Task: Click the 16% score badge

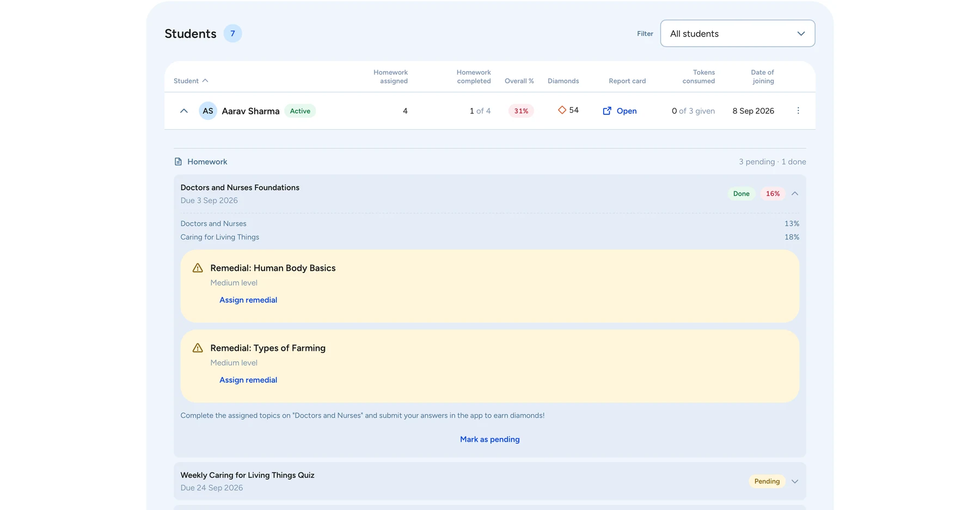Action: [773, 193]
